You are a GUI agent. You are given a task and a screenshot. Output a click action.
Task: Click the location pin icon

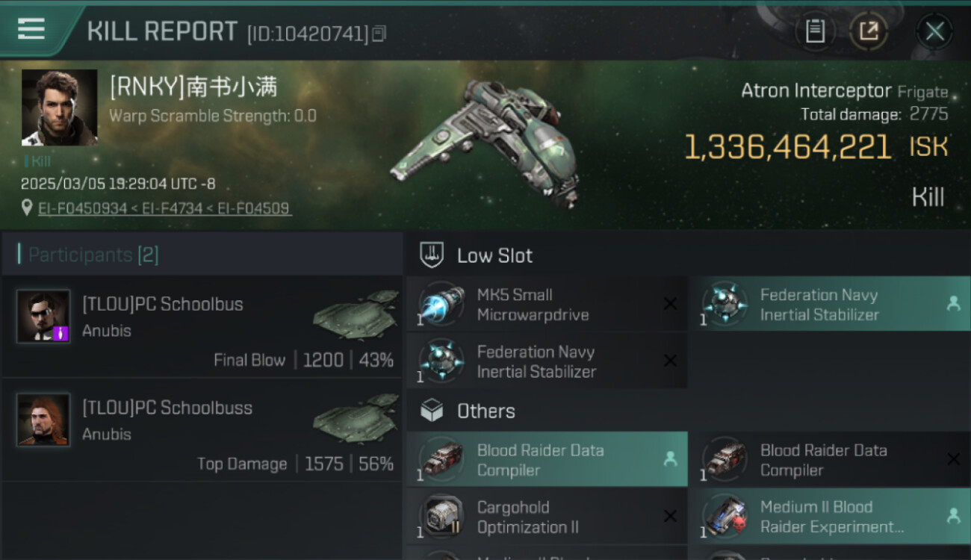[27, 208]
